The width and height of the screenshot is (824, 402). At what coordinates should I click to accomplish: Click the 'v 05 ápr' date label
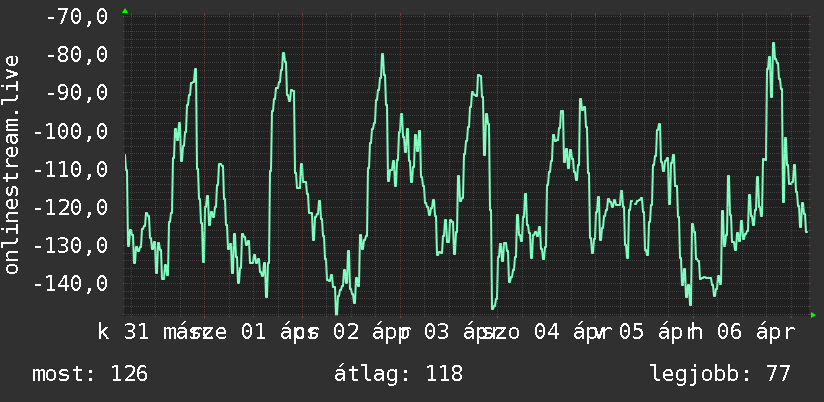645,333
